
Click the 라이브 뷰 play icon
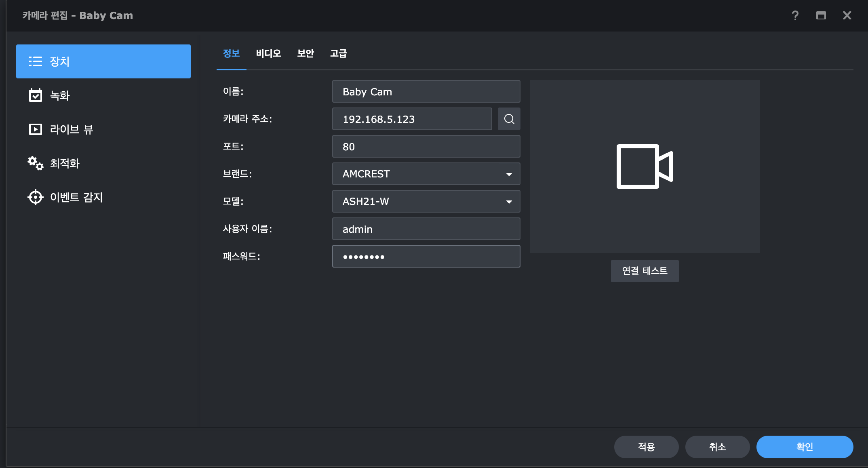click(36, 129)
